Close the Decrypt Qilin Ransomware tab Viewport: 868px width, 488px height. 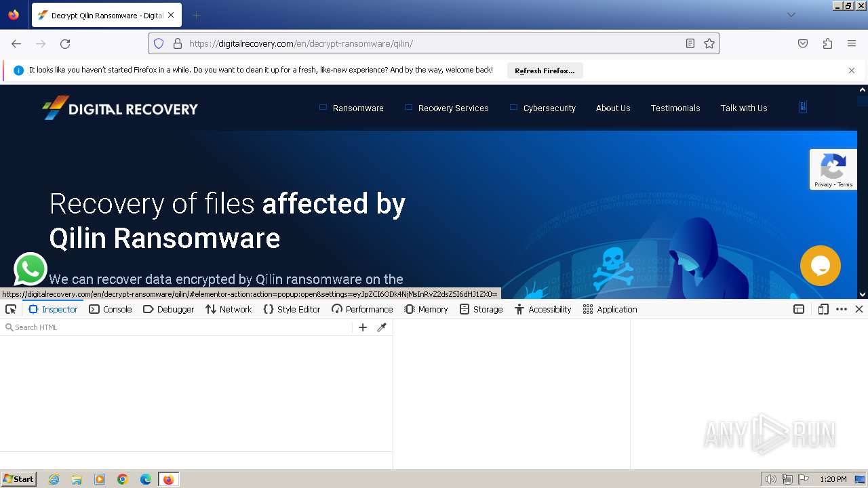(x=171, y=15)
